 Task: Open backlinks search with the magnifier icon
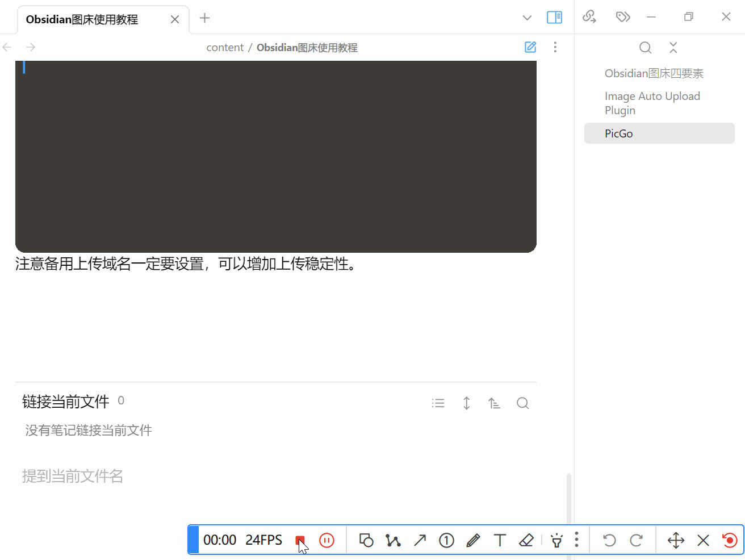click(522, 403)
